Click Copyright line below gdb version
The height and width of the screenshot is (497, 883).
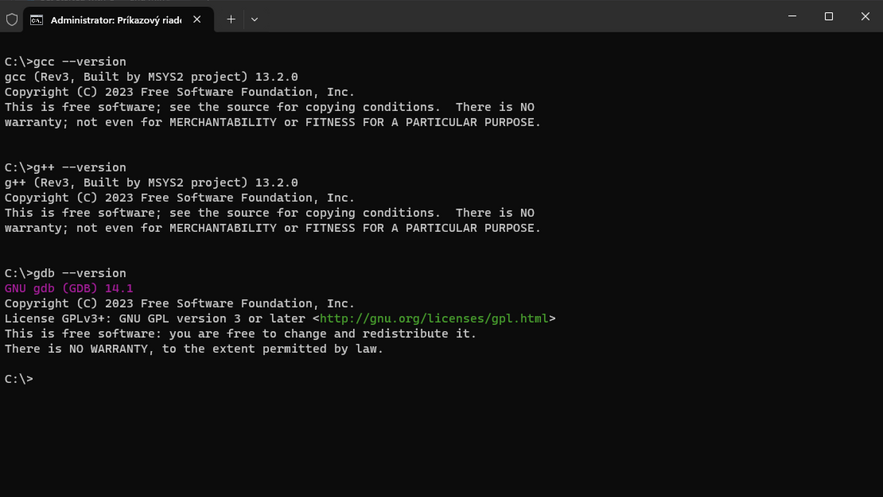coord(180,303)
